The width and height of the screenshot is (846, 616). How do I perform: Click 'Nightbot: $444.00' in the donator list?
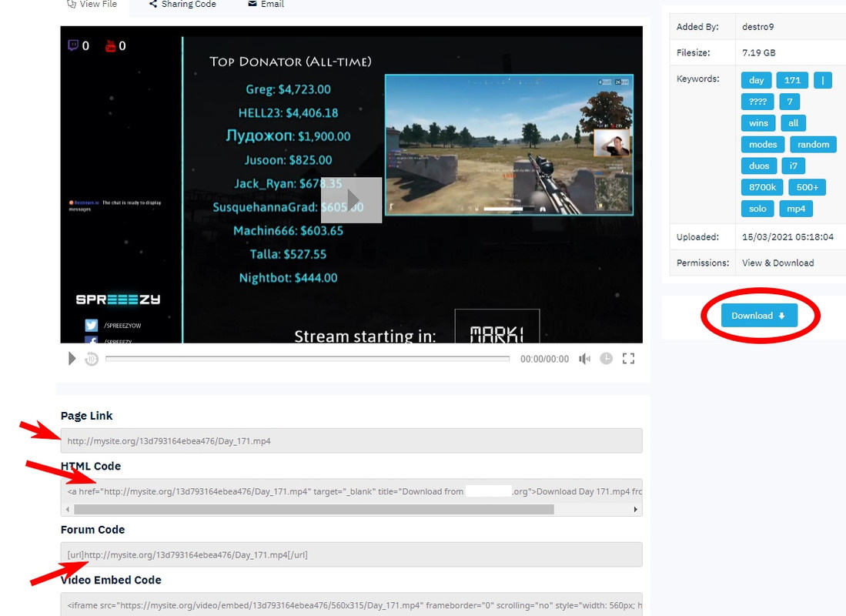[288, 277]
